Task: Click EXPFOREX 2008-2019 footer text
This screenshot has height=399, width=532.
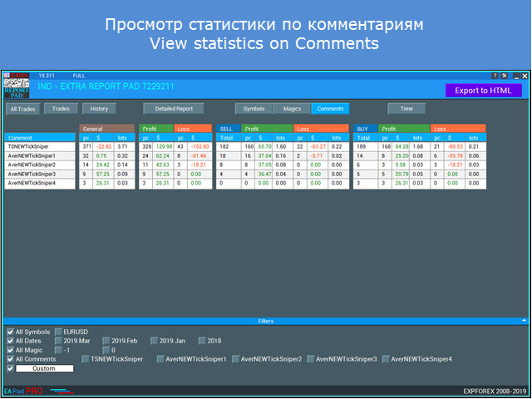Action: pyautogui.click(x=495, y=392)
